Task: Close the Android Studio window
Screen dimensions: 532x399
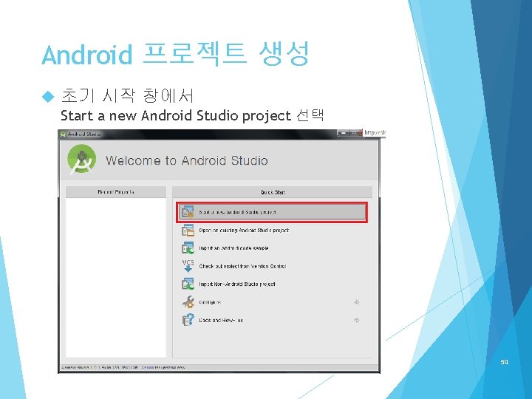Action: [360, 133]
